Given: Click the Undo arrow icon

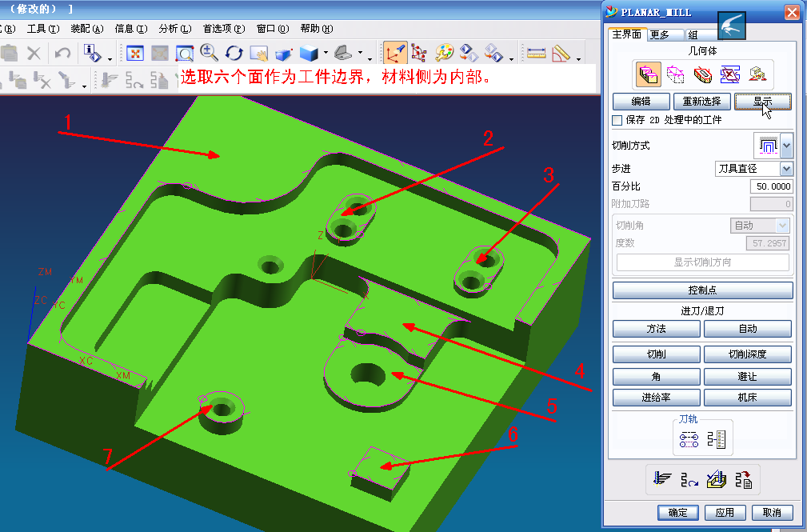Looking at the screenshot, I should tap(62, 53).
